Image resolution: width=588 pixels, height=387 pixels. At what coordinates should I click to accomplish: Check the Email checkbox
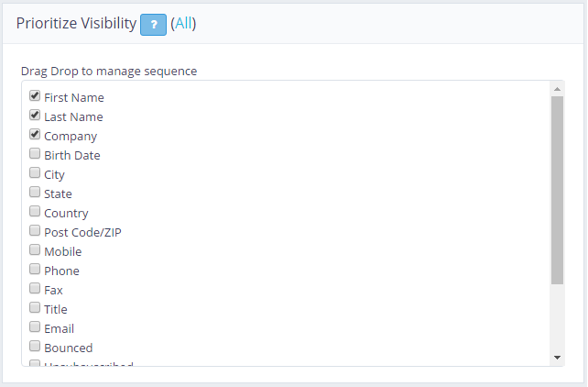point(35,327)
